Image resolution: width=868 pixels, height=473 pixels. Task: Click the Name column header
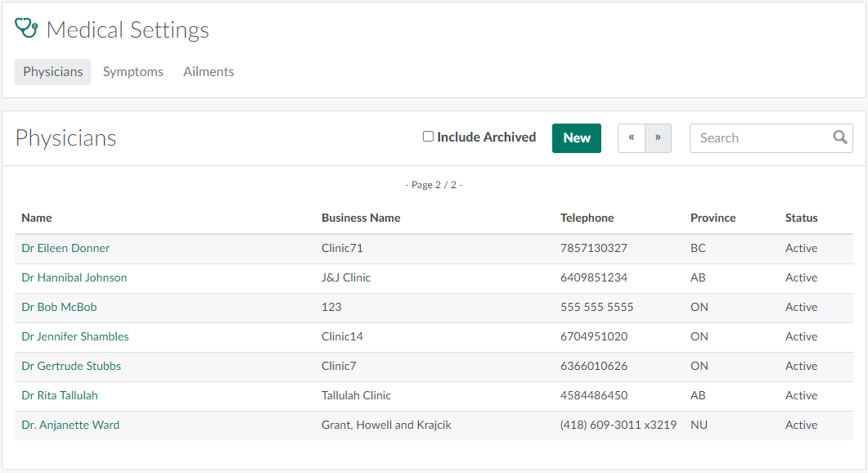pyautogui.click(x=37, y=218)
